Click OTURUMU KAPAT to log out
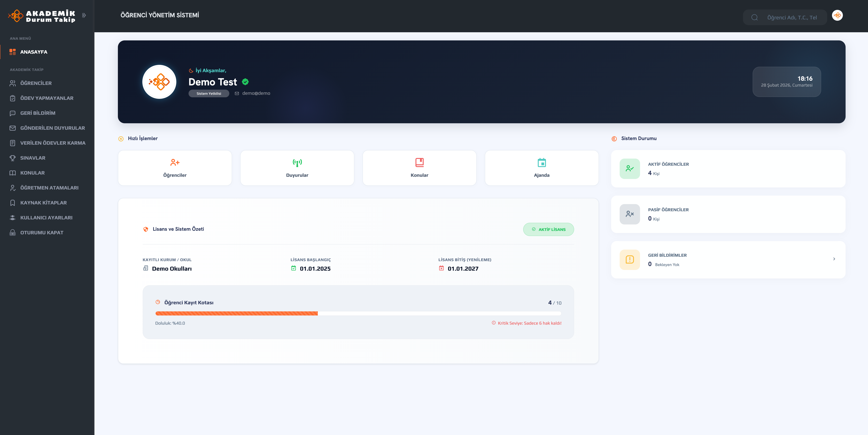The height and width of the screenshot is (435, 868). (41, 233)
